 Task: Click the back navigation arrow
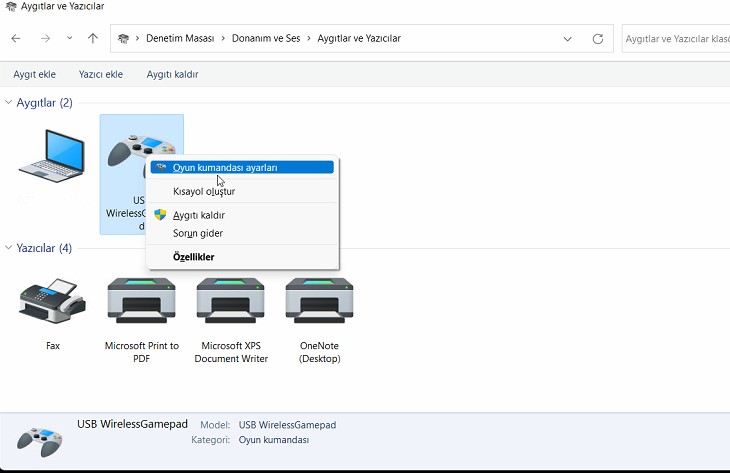pyautogui.click(x=16, y=39)
